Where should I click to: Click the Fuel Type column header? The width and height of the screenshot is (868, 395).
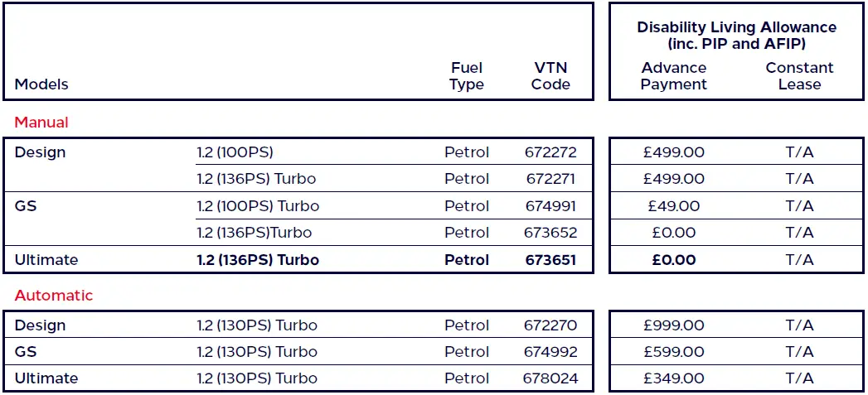pos(467,76)
